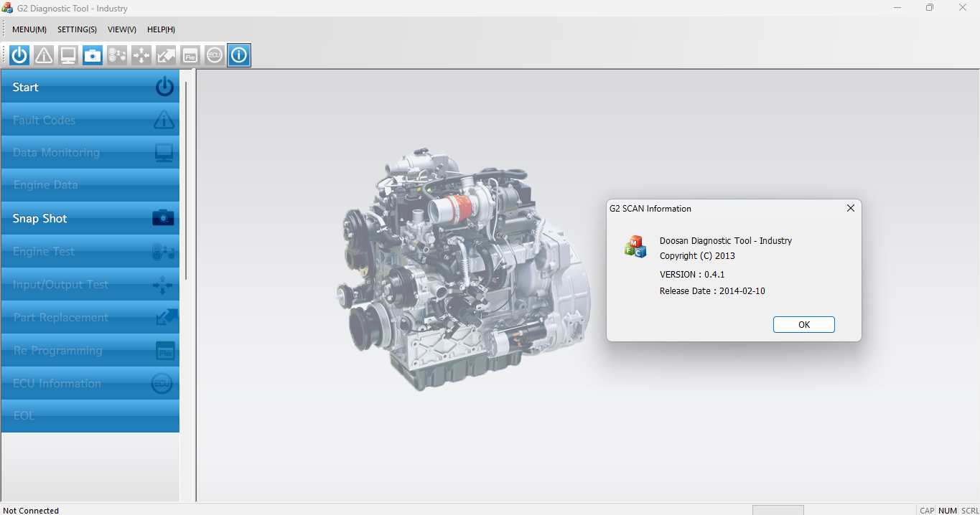Click the 'G2 SCAN Information' dialog title
Image resolution: width=980 pixels, height=515 pixels.
tap(650, 209)
